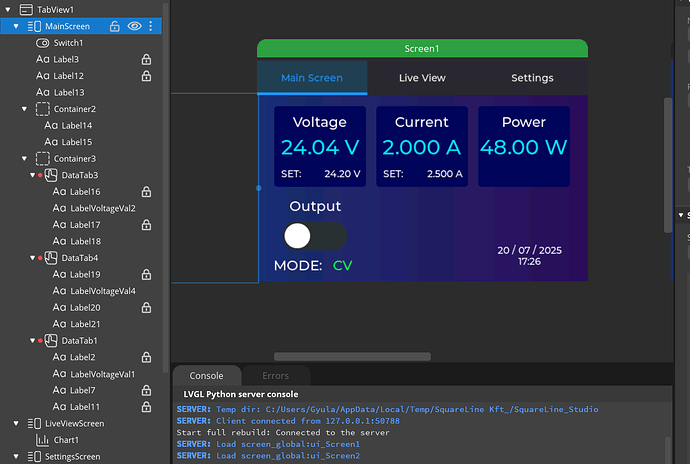Collapse the DataTab3 tree node
The width and height of the screenshot is (690, 464).
(x=33, y=175)
